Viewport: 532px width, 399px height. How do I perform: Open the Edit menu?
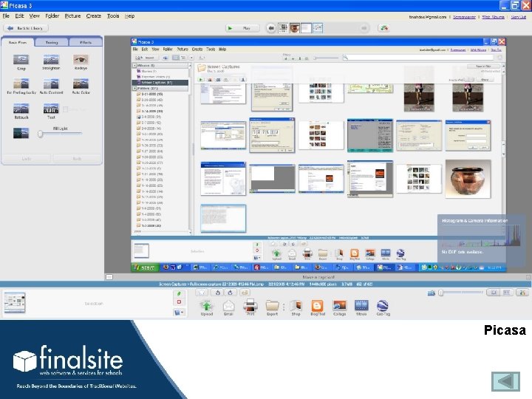coord(19,16)
